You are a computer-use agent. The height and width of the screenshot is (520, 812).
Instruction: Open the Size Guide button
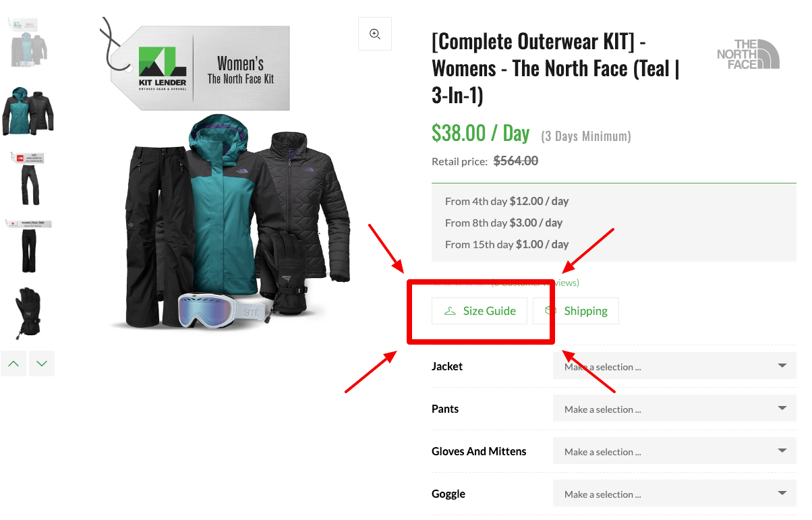pyautogui.click(x=480, y=311)
